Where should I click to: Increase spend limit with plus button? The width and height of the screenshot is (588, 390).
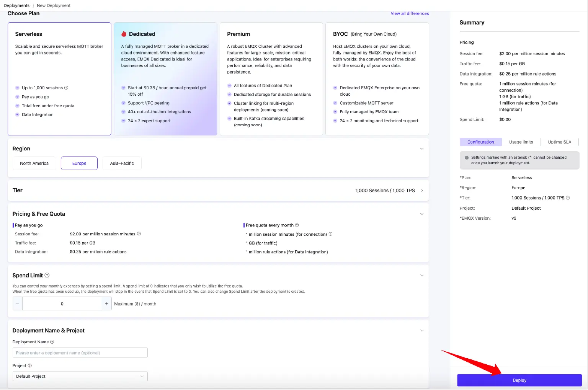(106, 304)
